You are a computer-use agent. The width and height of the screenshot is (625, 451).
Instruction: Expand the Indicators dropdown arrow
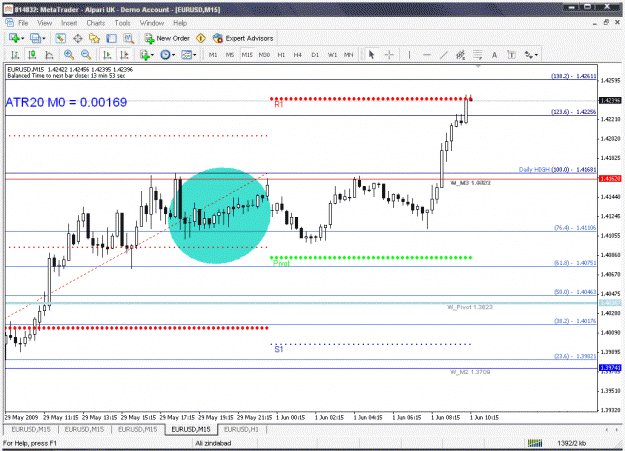pos(152,55)
